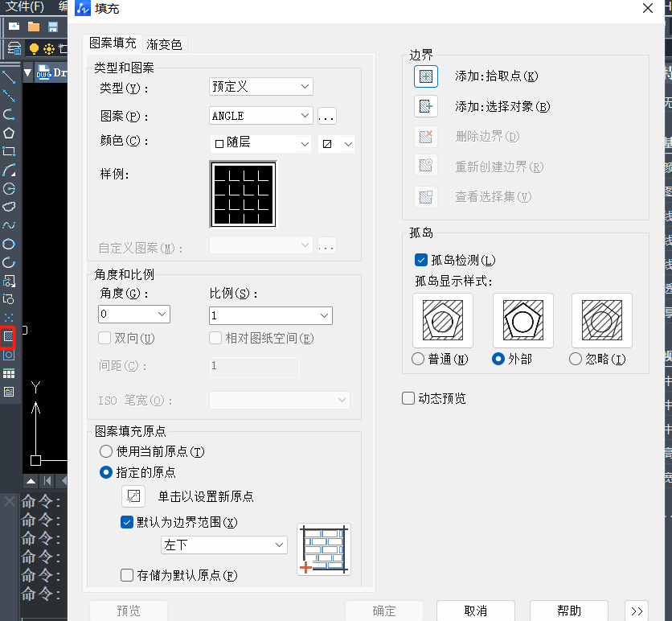Screen dimensions: 672x621
Task: Close the command line panel
Action: [x=10, y=500]
